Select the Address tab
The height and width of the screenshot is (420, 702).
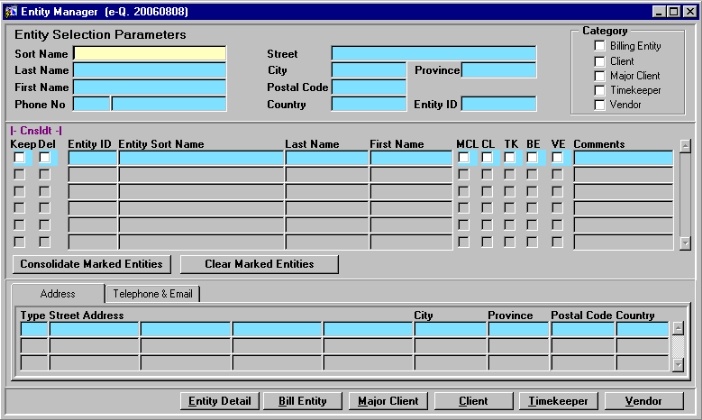[x=56, y=293]
